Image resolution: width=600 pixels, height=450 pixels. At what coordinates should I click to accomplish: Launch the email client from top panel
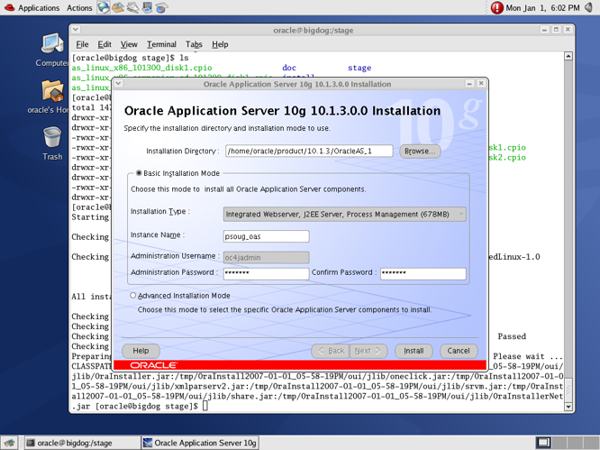118,7
